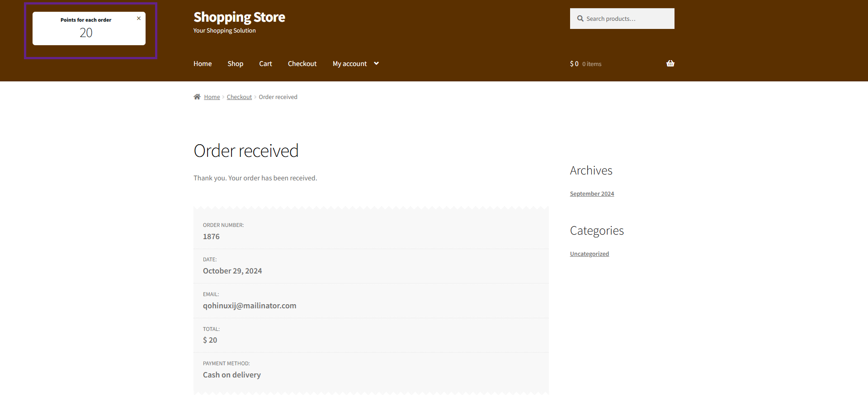Close the Points for each order popup
Image resolution: width=868 pixels, height=415 pixels.
pos(139,19)
